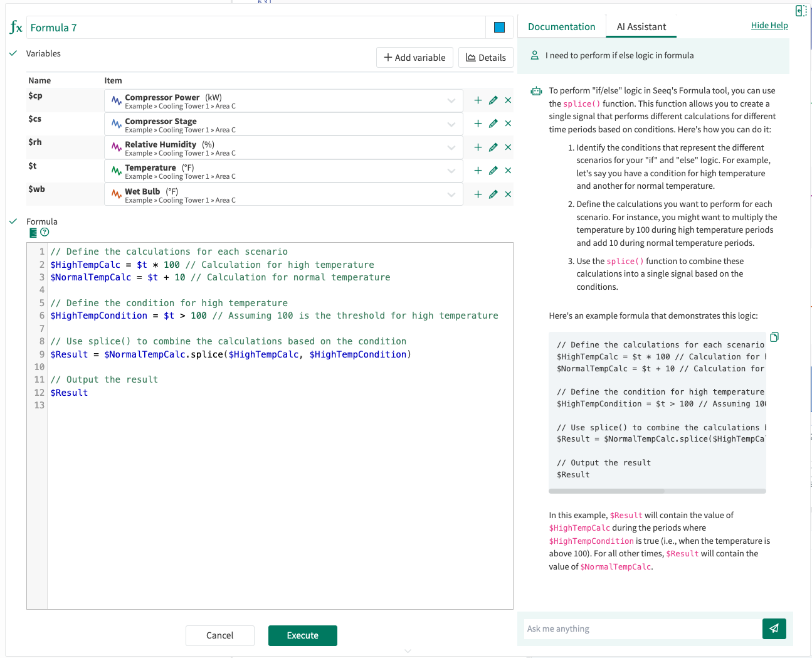This screenshot has height=658, width=812.
Task: Open the Compressor Stage item dropdown
Action: [x=451, y=124]
